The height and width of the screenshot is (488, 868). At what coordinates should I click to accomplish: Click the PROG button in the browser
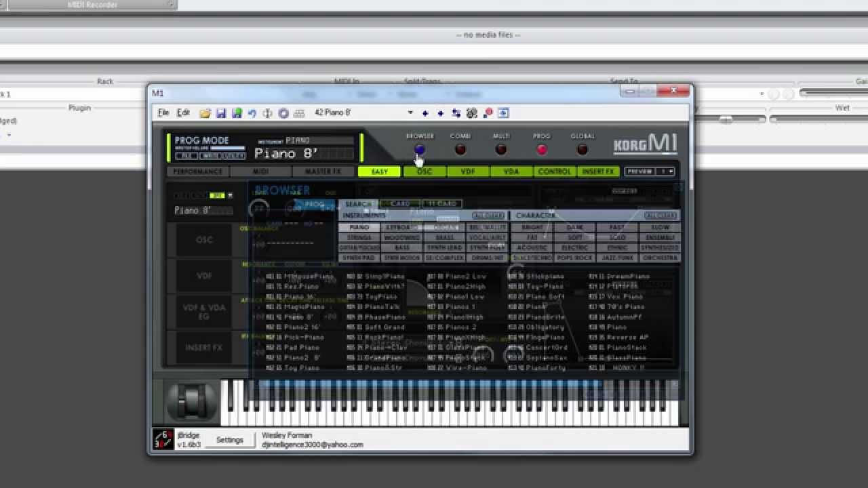[x=315, y=204]
